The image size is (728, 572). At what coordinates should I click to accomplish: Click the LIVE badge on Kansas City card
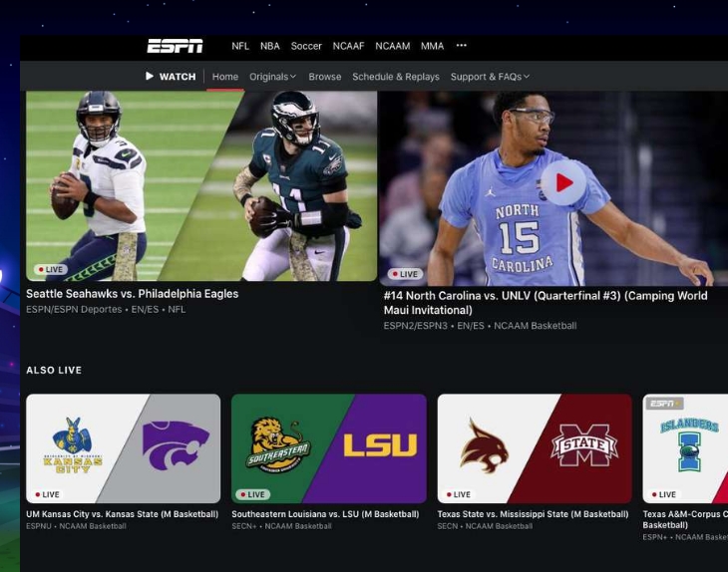47,494
